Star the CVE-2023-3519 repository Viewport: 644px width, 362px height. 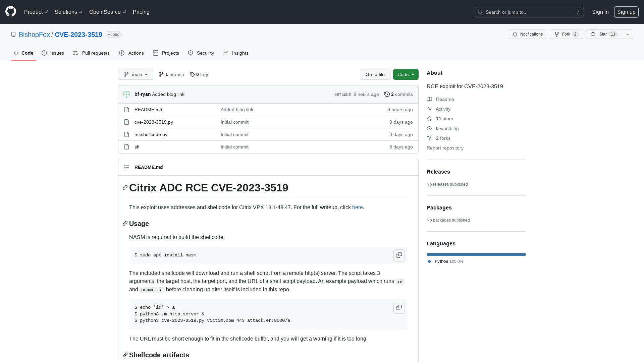604,34
